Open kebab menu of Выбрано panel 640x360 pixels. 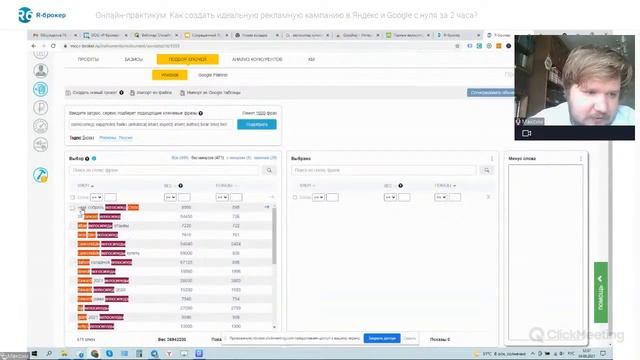coord(492,158)
